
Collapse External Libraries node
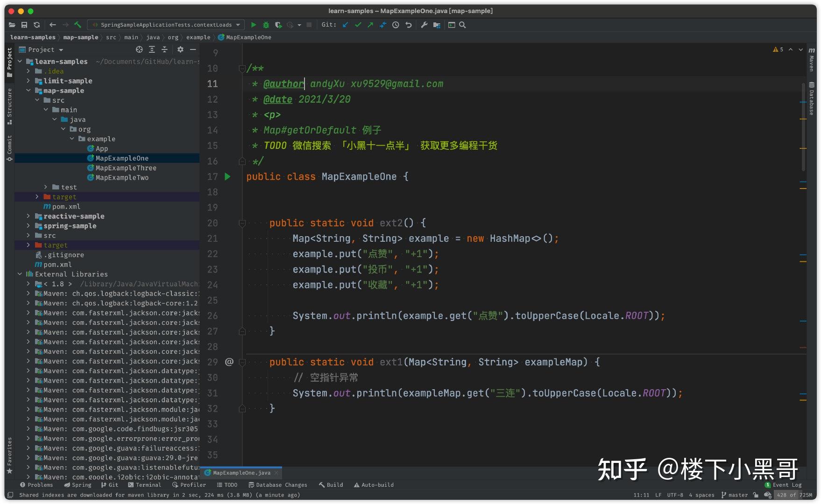(20, 274)
